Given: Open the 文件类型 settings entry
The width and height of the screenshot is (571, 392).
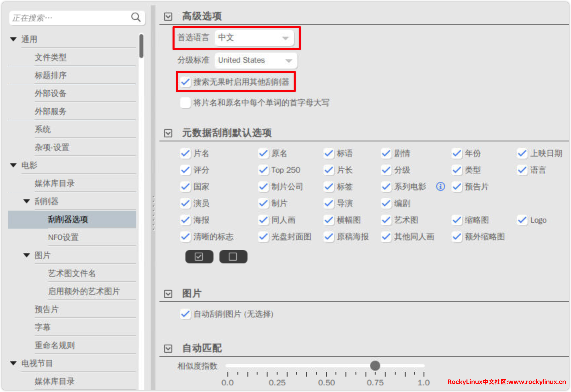Looking at the screenshot, I should tap(50, 57).
